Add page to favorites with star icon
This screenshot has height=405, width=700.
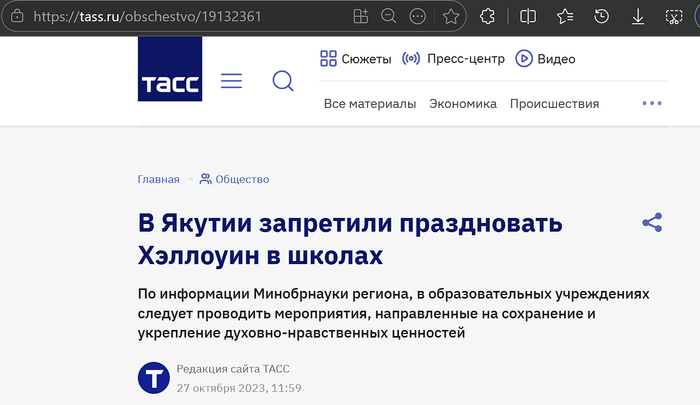click(x=451, y=17)
